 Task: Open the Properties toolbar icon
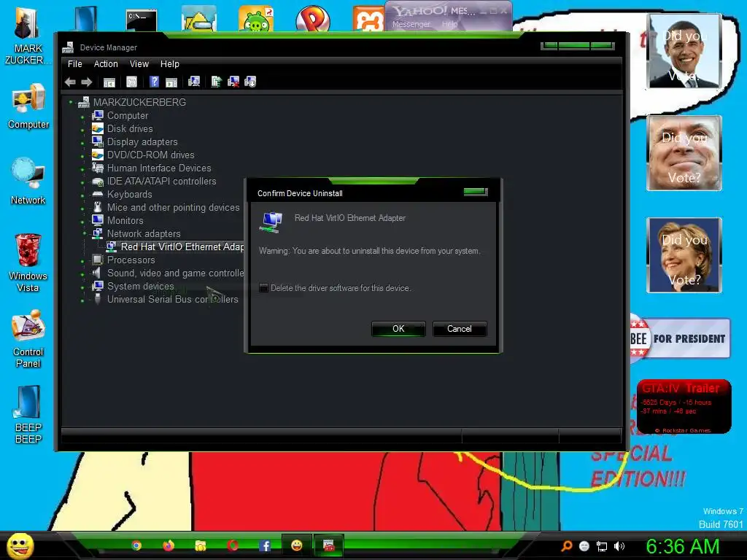click(x=131, y=82)
